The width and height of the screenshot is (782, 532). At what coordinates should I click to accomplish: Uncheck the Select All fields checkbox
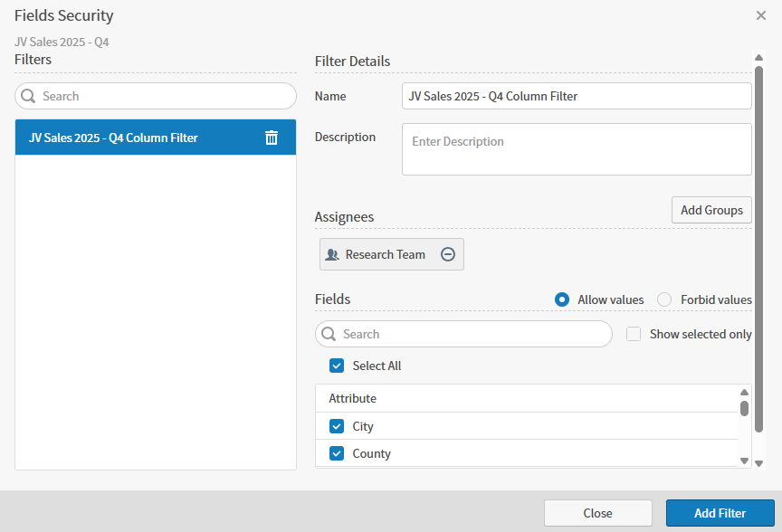click(337, 366)
